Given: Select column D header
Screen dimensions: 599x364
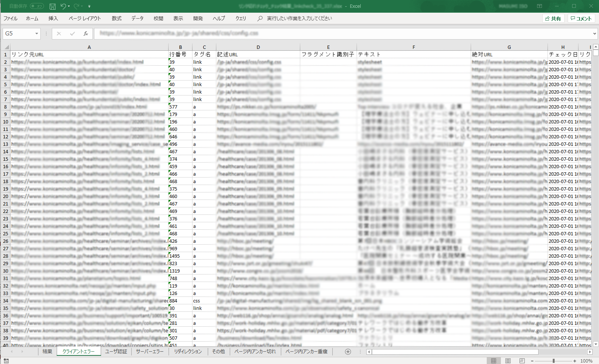Looking at the screenshot, I should click(x=258, y=47).
